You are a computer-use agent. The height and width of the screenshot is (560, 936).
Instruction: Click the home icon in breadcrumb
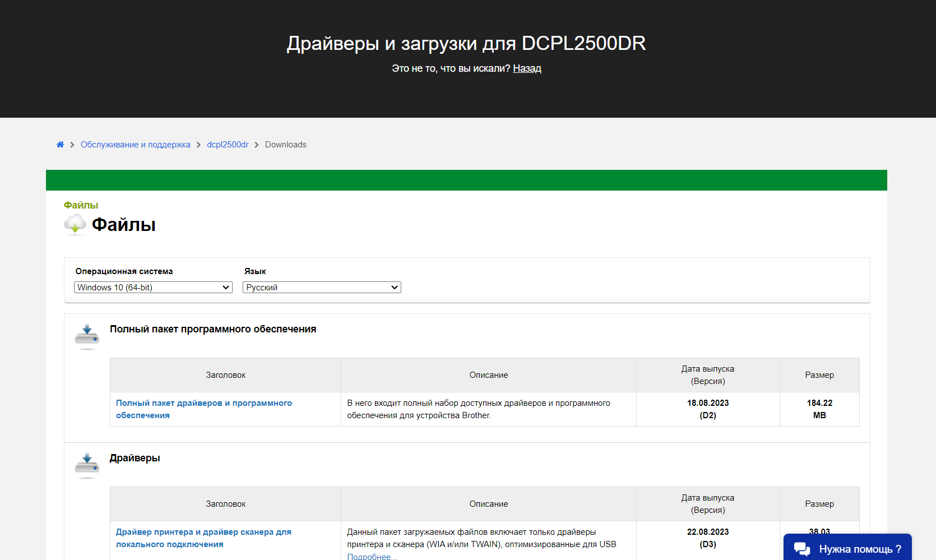pos(60,145)
